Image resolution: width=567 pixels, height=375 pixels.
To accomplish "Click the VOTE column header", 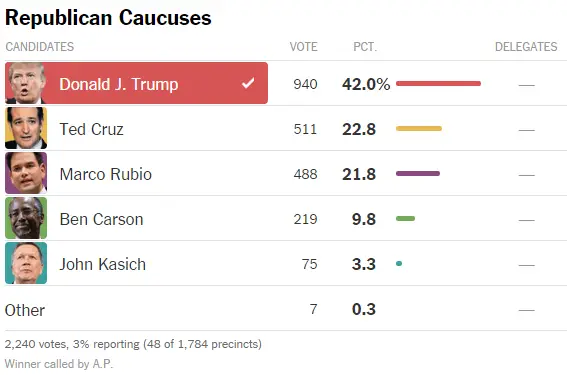I will click(303, 47).
